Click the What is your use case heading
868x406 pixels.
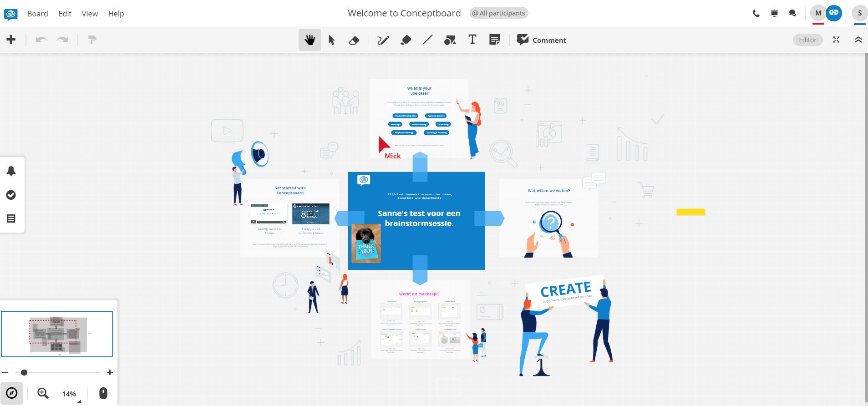419,91
